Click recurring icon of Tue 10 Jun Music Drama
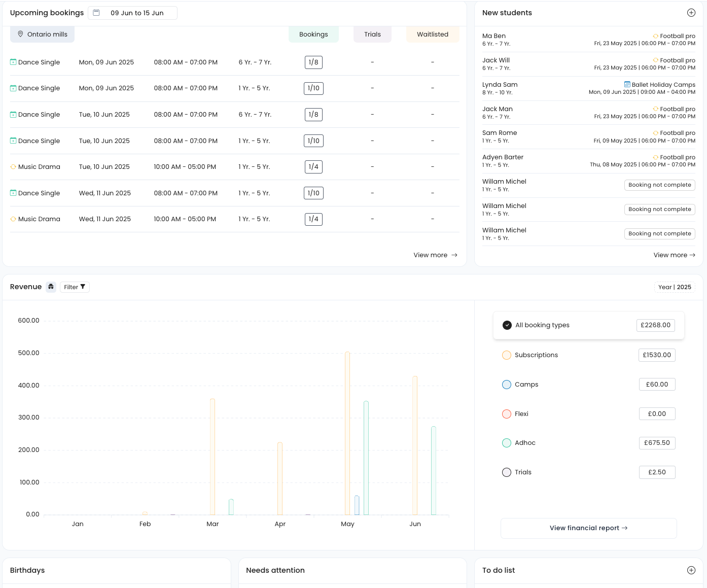The width and height of the screenshot is (707, 588). 13,166
